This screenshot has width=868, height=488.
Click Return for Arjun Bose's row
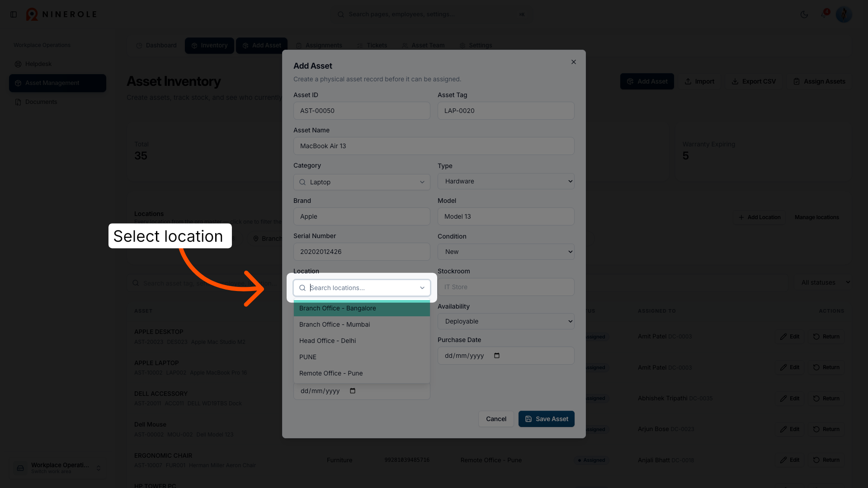(x=826, y=429)
